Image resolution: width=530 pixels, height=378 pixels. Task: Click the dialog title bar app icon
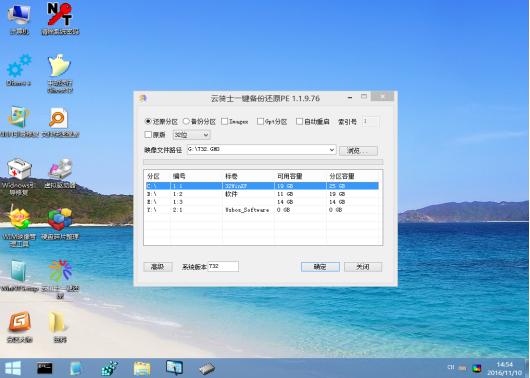142,98
